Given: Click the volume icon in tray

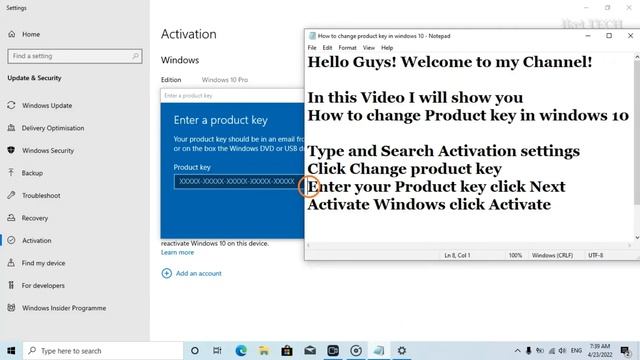Looking at the screenshot, I should click(562, 351).
